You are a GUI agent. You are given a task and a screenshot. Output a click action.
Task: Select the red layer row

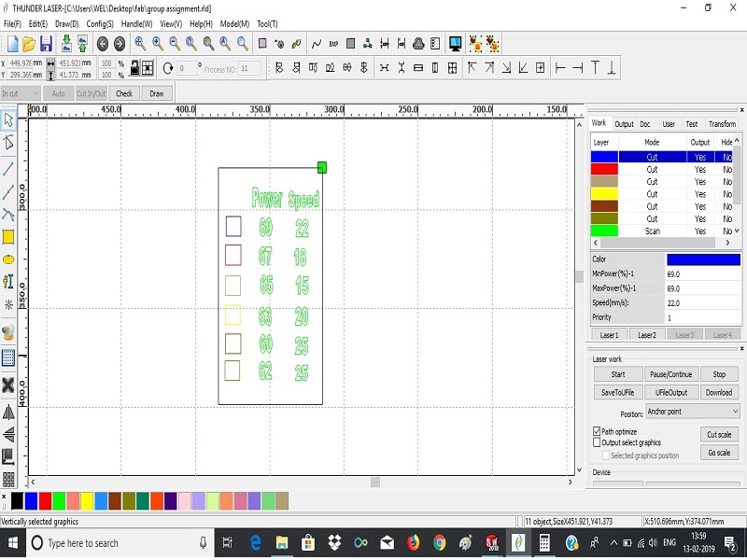pyautogui.click(x=661, y=169)
